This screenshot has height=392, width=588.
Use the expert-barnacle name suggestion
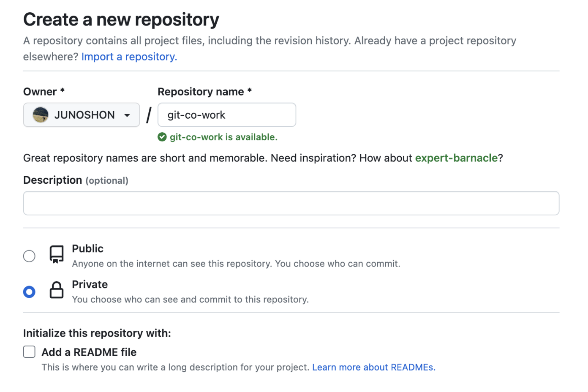(x=456, y=158)
